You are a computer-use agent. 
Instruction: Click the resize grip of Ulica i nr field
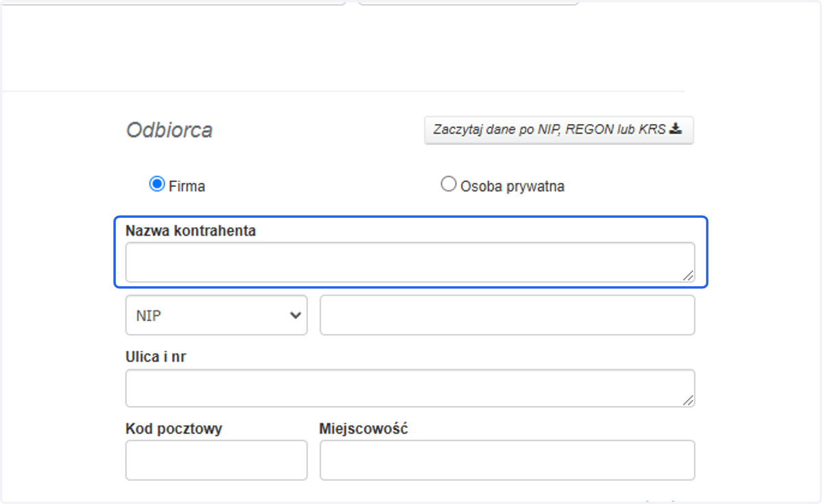point(688,401)
